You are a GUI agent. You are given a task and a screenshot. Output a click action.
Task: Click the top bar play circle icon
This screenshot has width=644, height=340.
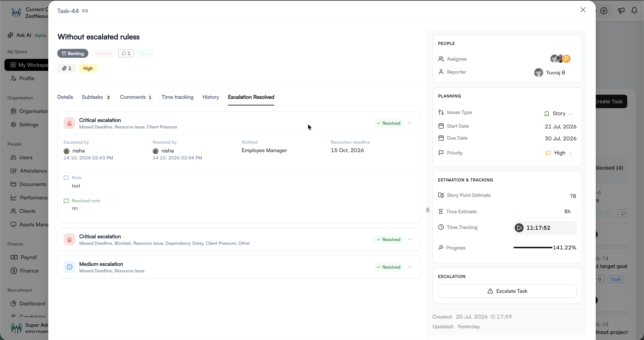click(604, 11)
